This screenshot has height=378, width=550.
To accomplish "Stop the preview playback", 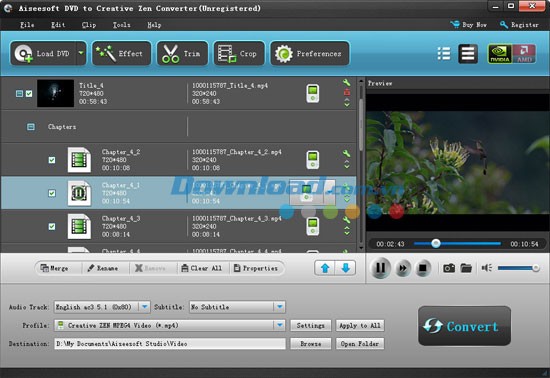I will 423,268.
